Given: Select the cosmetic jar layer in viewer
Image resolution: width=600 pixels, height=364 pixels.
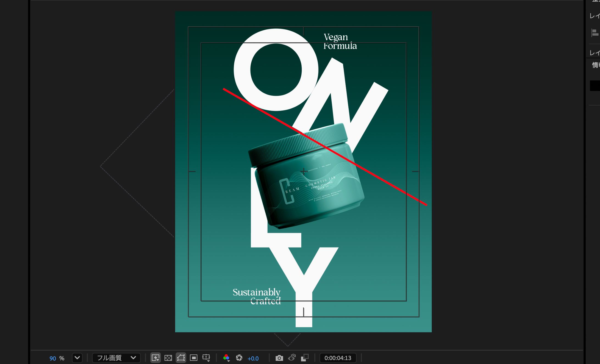Looking at the screenshot, I should point(306,176).
